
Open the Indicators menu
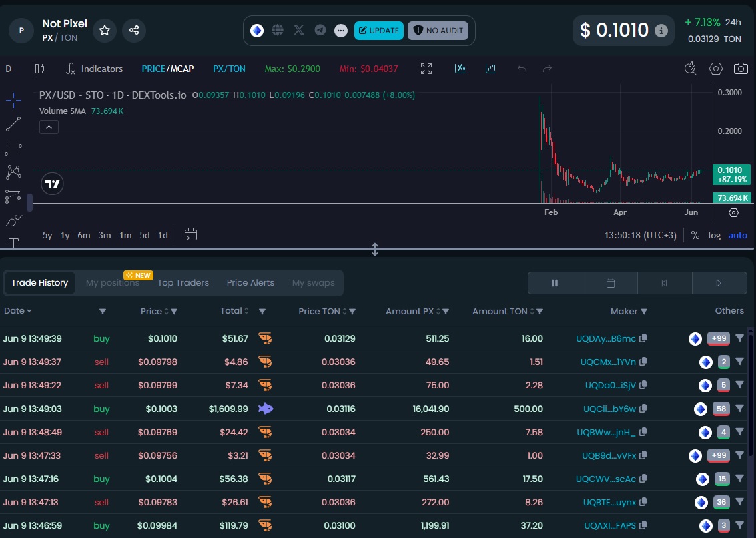click(95, 69)
